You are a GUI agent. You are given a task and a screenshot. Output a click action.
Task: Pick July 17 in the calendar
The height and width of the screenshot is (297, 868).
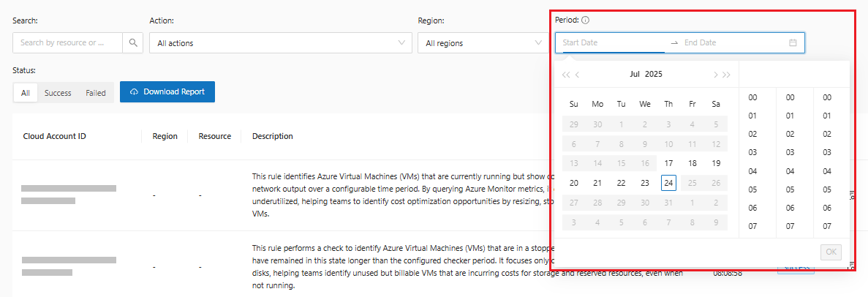pos(668,163)
